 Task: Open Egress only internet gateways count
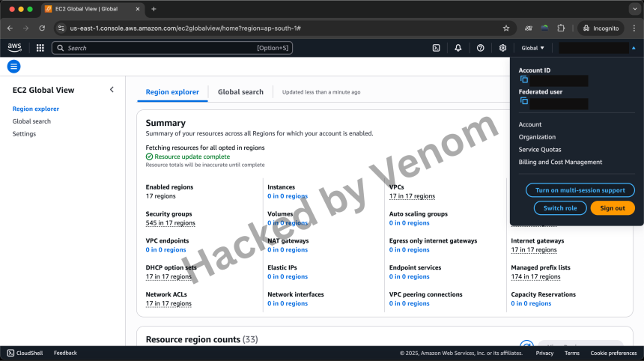409,249
